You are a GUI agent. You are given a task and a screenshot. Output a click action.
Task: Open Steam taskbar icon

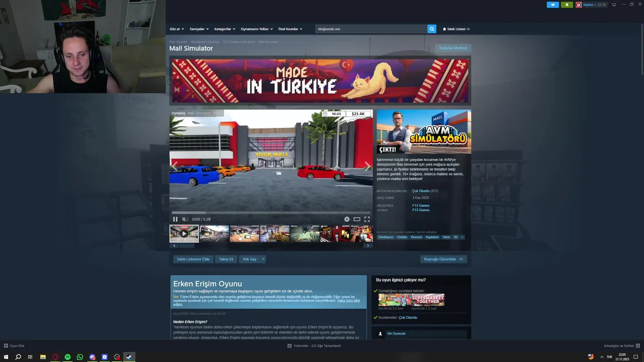coord(129,357)
